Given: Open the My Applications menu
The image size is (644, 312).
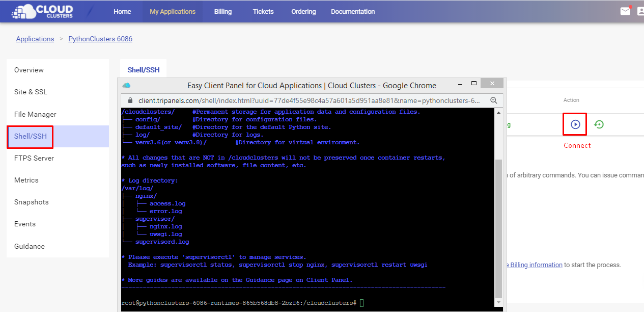Looking at the screenshot, I should pyautogui.click(x=173, y=11).
